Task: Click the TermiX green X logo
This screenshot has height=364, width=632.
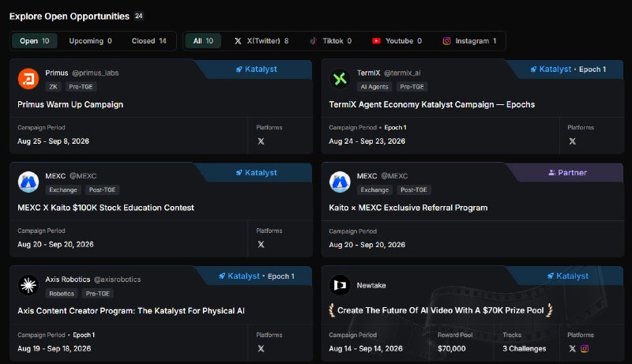Action: click(340, 78)
